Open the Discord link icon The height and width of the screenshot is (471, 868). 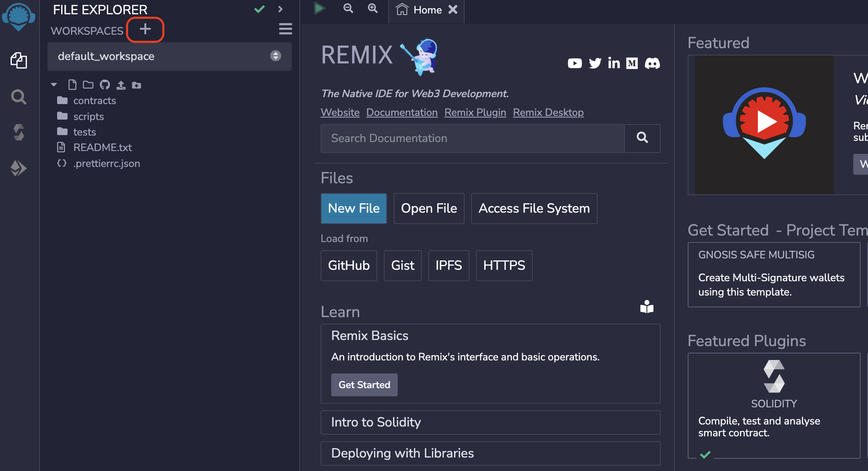pyautogui.click(x=652, y=63)
